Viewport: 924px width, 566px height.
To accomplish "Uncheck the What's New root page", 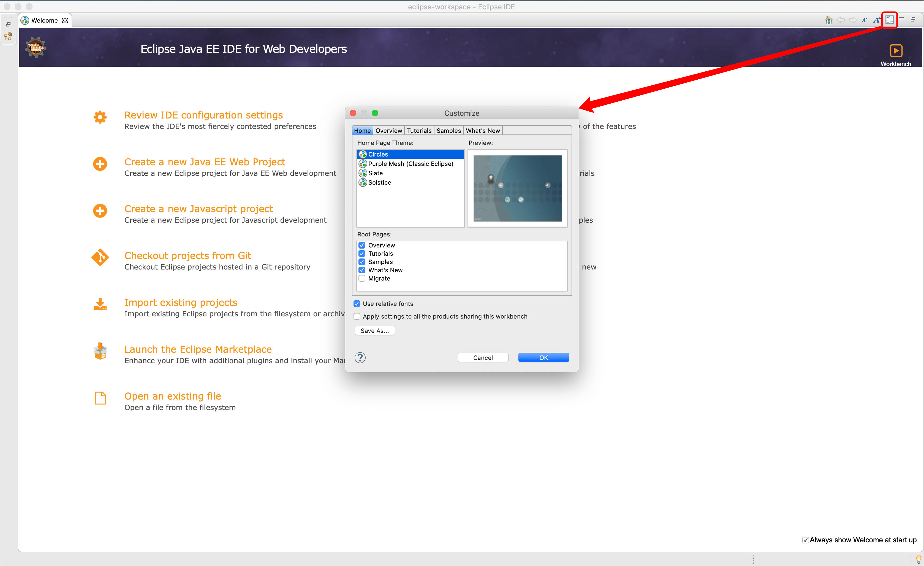I will 362,270.
